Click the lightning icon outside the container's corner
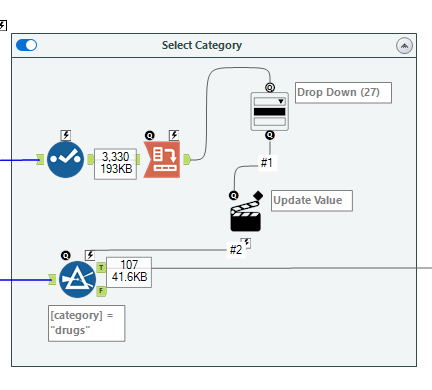The height and width of the screenshot is (390, 432). click(3, 25)
